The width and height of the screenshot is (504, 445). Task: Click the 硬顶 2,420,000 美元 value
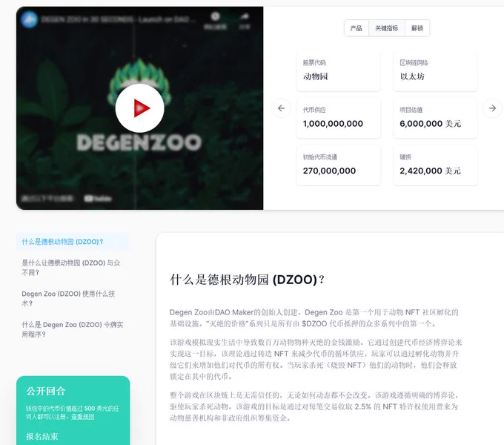point(431,171)
